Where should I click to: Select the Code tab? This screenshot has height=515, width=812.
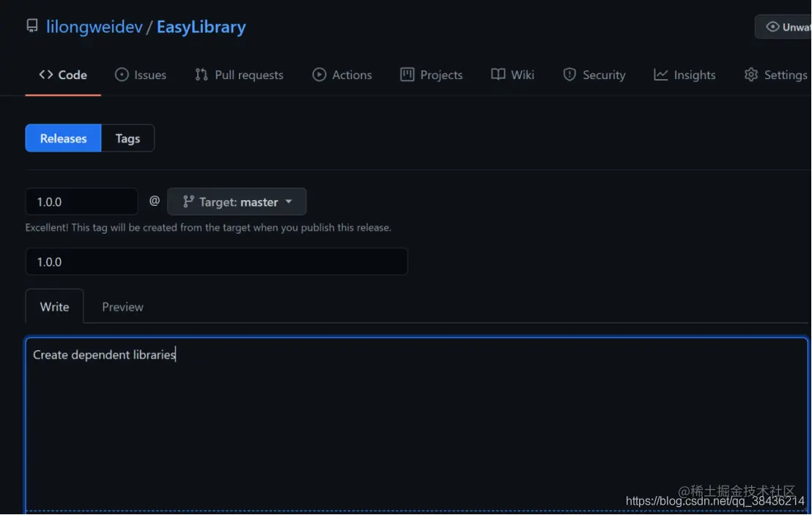pos(63,75)
